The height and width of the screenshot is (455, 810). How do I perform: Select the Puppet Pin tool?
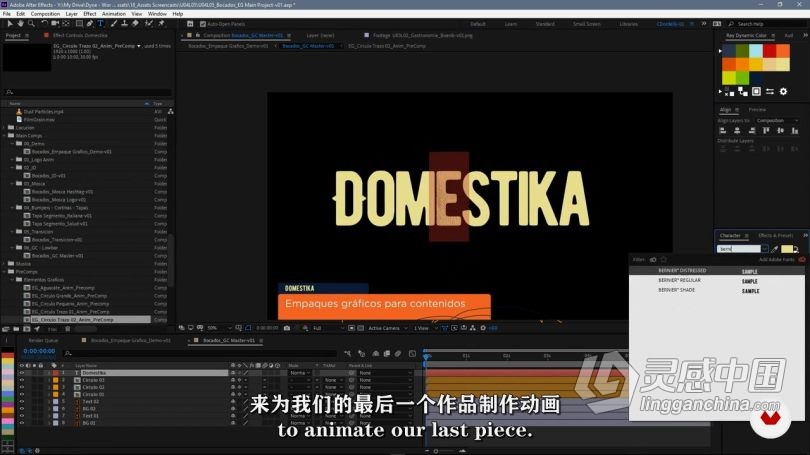[161, 24]
